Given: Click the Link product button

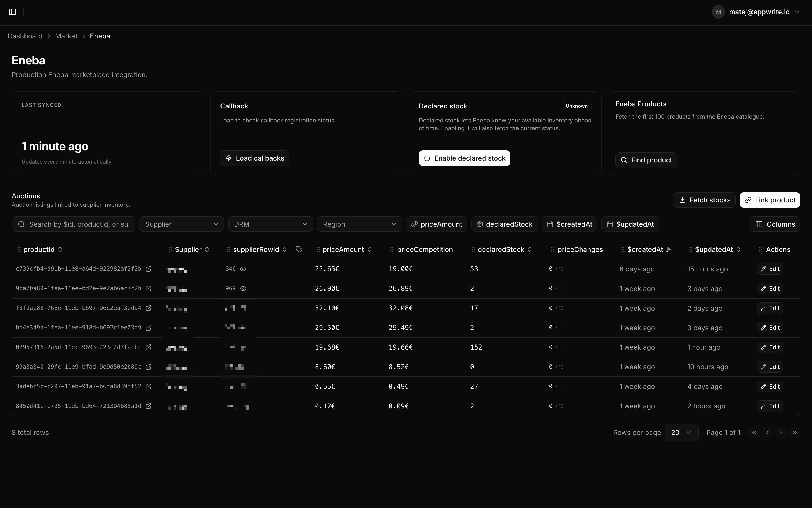Looking at the screenshot, I should point(770,200).
